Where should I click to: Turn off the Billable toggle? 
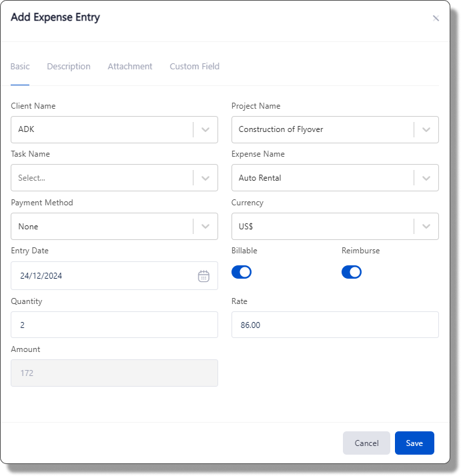coord(242,272)
